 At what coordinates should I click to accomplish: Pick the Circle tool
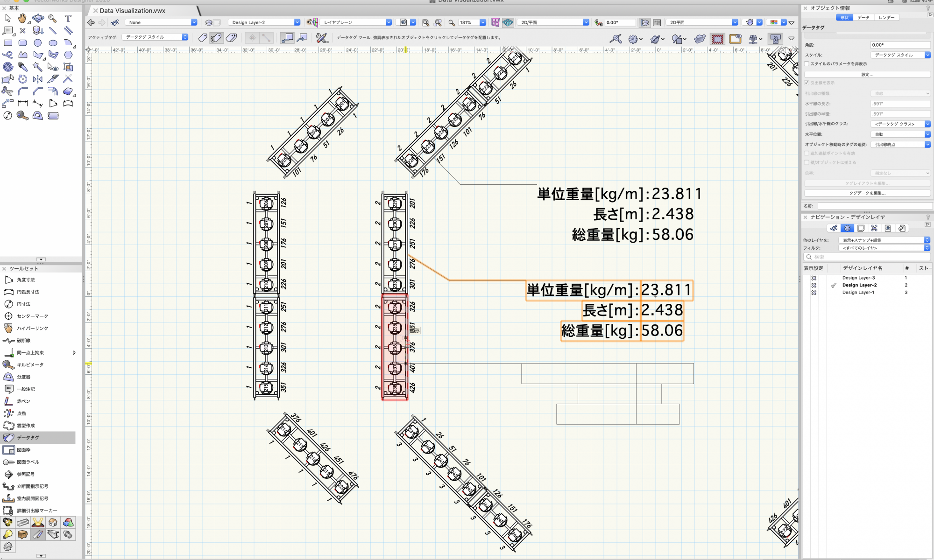(x=38, y=42)
